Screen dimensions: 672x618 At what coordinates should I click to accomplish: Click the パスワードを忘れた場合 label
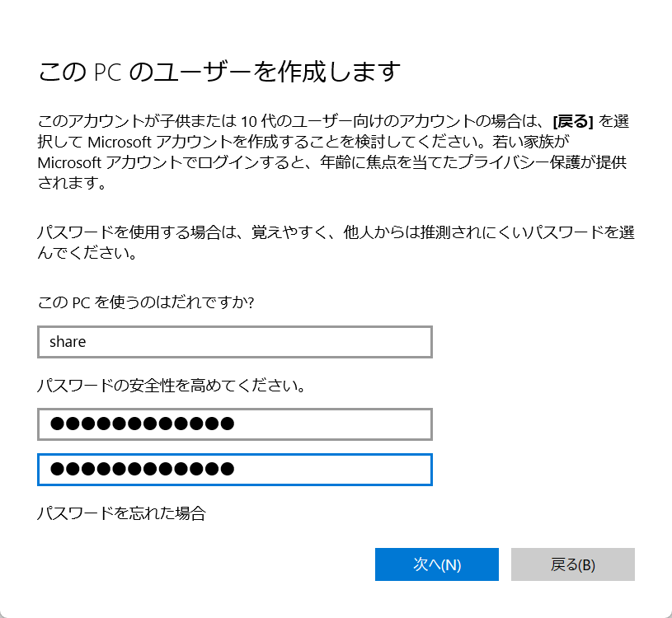click(122, 513)
